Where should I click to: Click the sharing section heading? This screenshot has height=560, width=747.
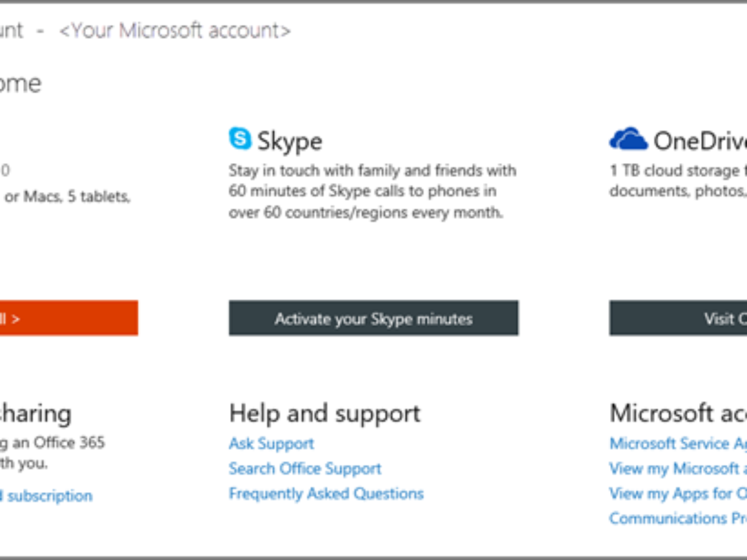coord(35,413)
